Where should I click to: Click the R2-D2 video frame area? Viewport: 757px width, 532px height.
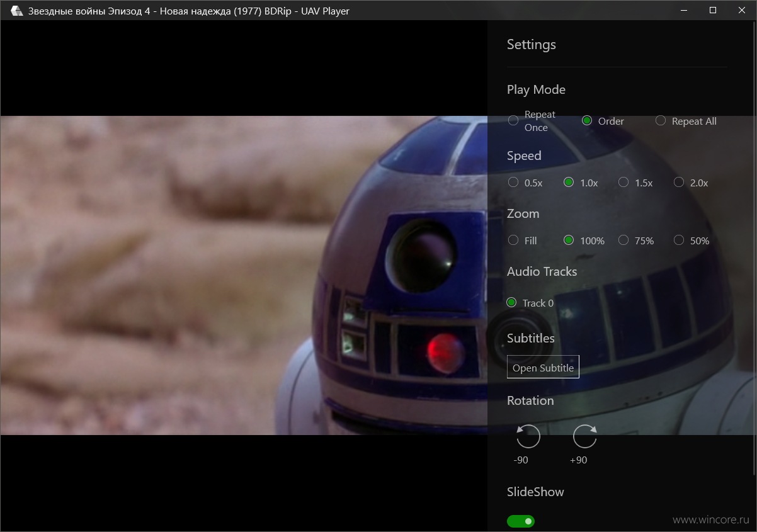(x=244, y=275)
